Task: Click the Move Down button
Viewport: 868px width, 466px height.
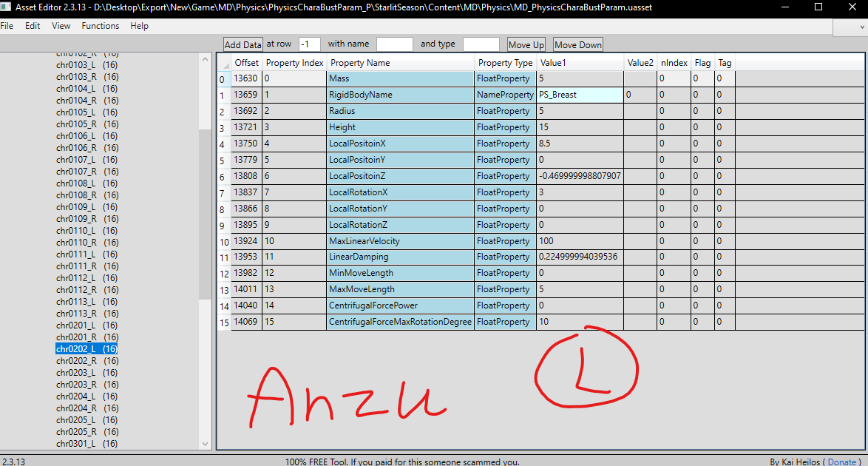Action: tap(578, 45)
